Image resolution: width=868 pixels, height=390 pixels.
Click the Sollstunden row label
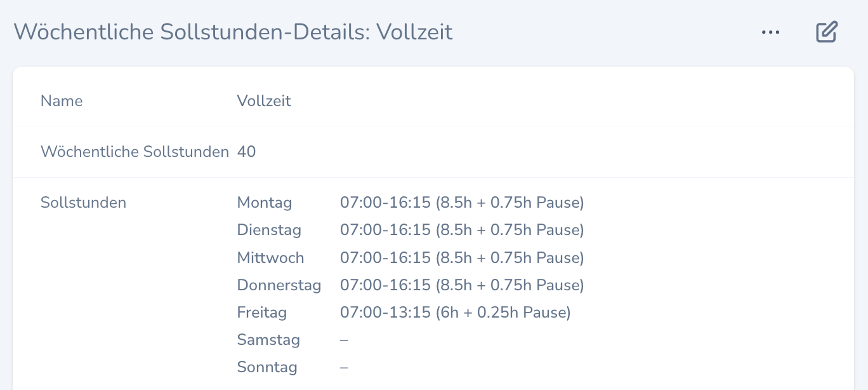(x=83, y=202)
